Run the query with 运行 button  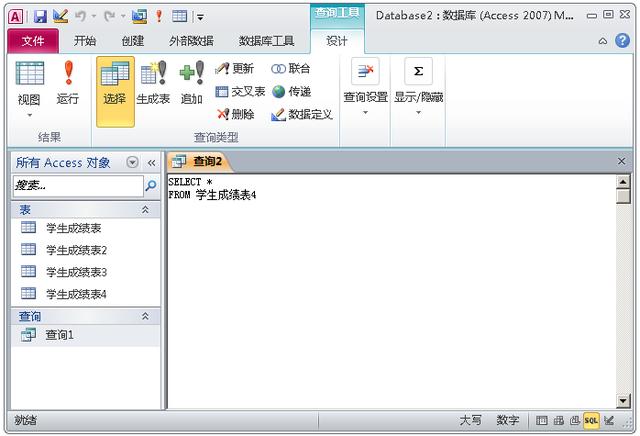[x=68, y=84]
